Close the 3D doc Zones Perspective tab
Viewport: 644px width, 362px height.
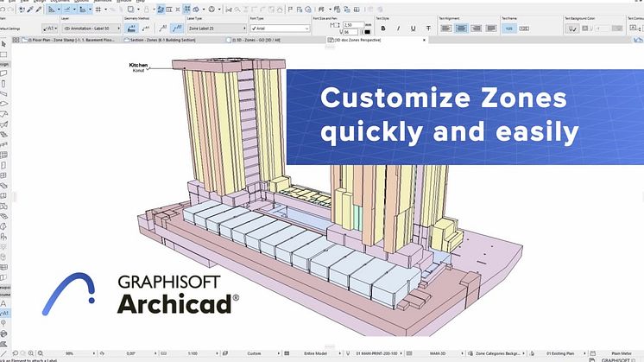(x=424, y=40)
